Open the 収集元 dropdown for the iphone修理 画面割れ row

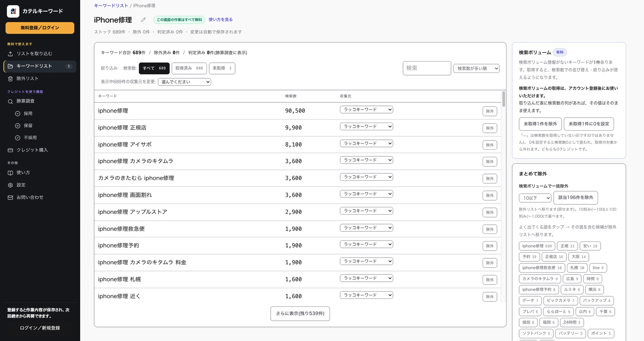pyautogui.click(x=366, y=194)
